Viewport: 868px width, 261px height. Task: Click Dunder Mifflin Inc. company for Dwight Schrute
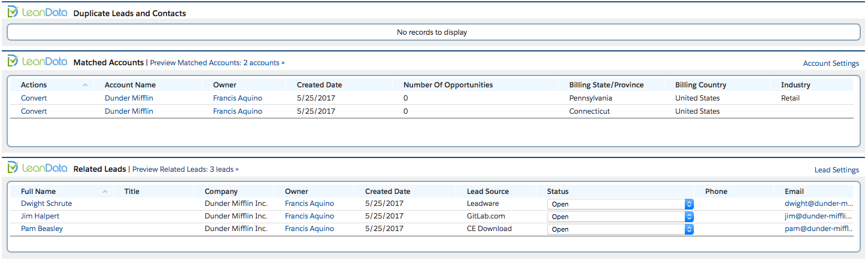(x=236, y=204)
